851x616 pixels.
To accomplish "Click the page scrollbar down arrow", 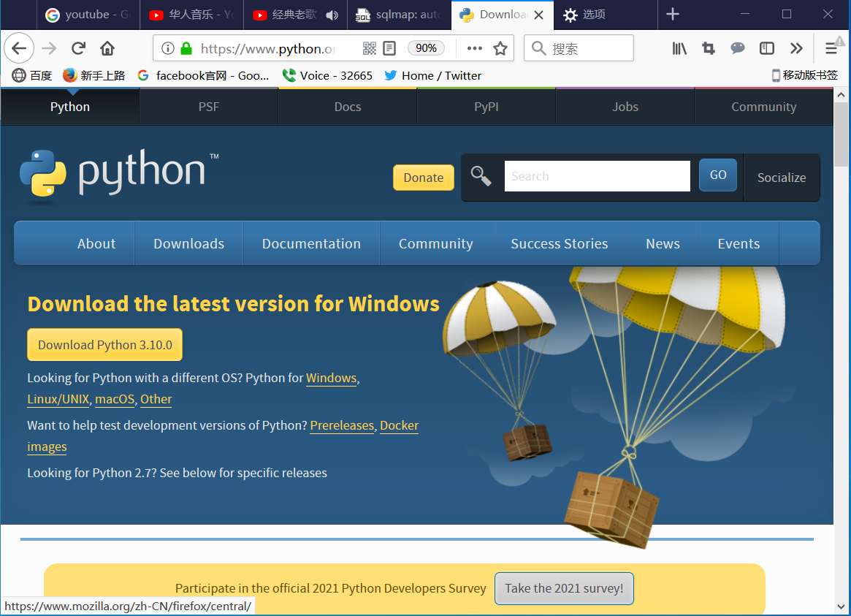I will pos(841,607).
